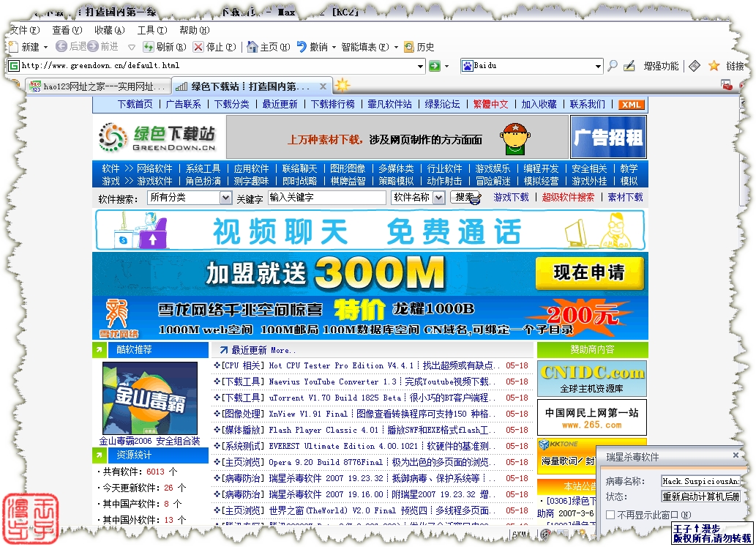This screenshot has height=547, width=756.
Task: Open the 帮助(H) menu
Action: [x=194, y=30]
